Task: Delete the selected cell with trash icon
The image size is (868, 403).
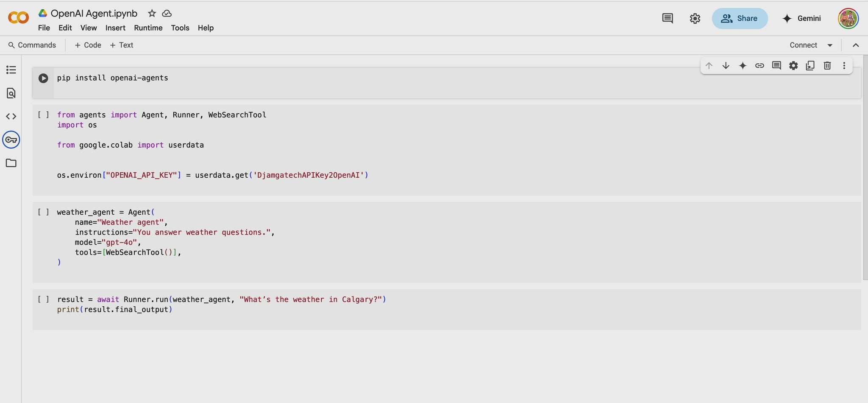Action: (827, 65)
